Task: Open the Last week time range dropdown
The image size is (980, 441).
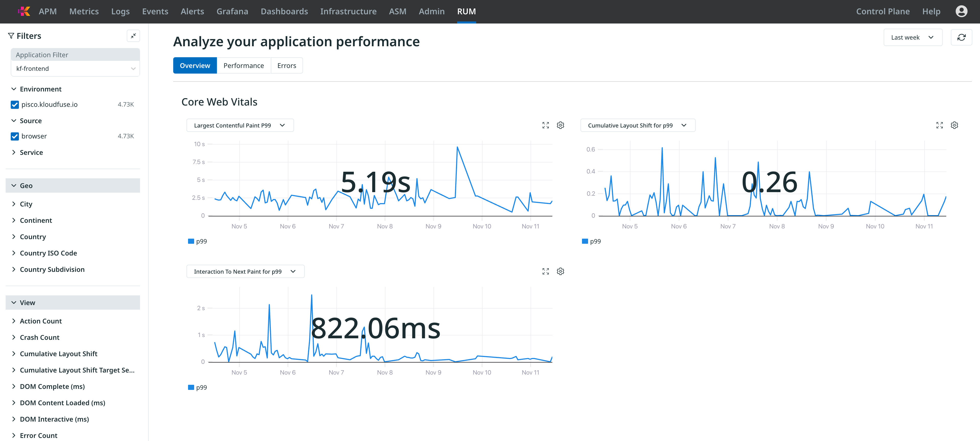Action: point(912,37)
